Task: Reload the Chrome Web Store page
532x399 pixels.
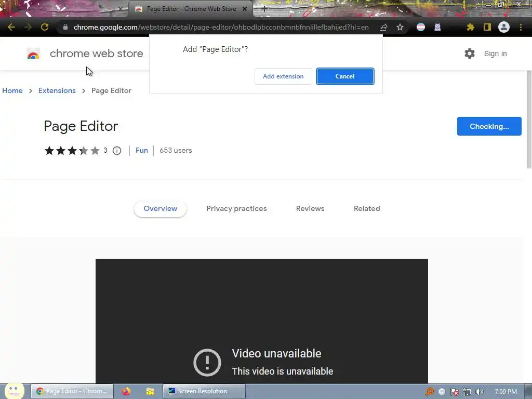Action: point(45,27)
